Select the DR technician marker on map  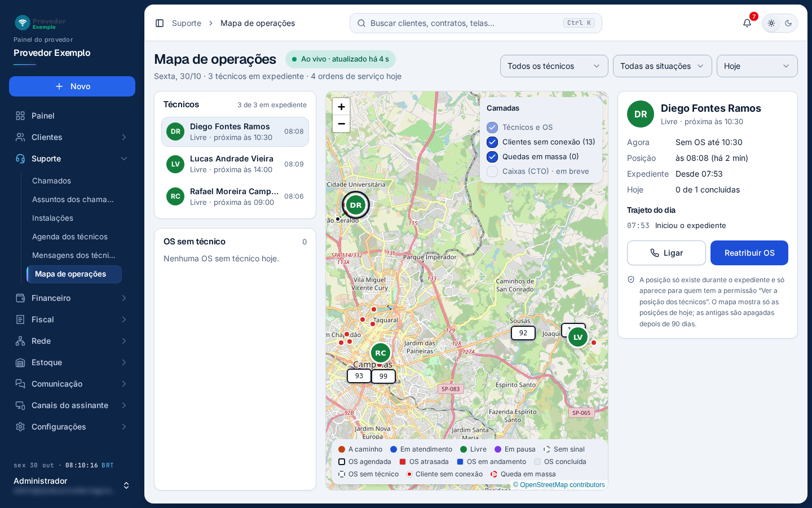tap(356, 205)
